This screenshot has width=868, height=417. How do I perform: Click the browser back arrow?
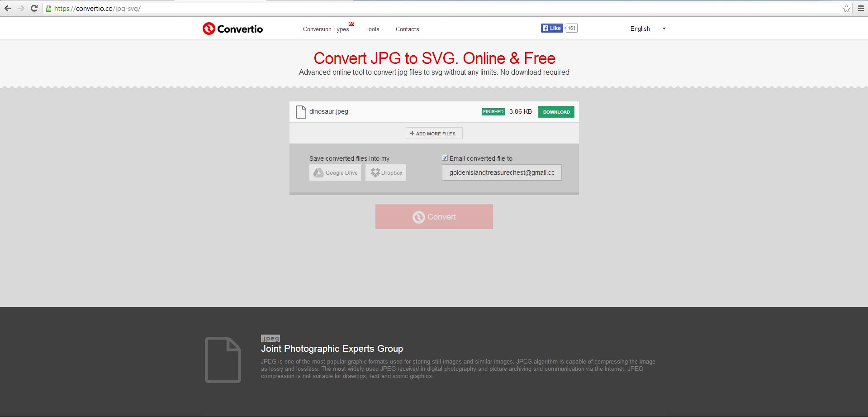coord(8,8)
